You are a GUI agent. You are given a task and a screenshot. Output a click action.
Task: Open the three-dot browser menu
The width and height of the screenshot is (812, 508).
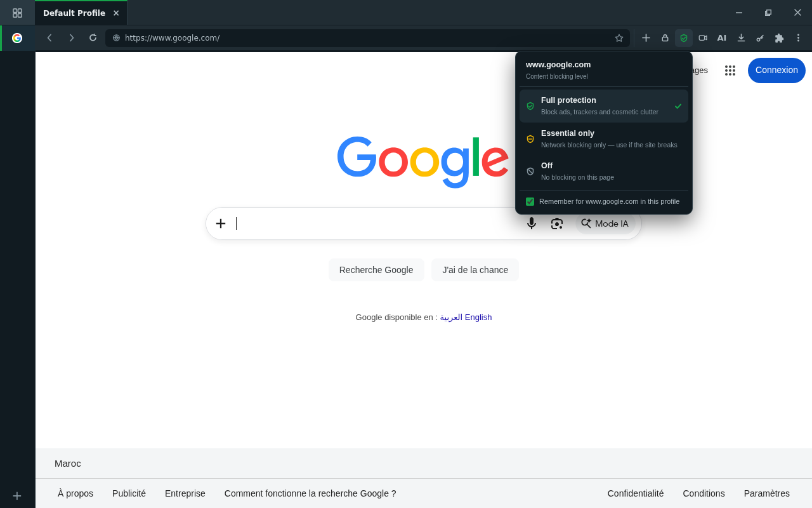[x=798, y=38]
